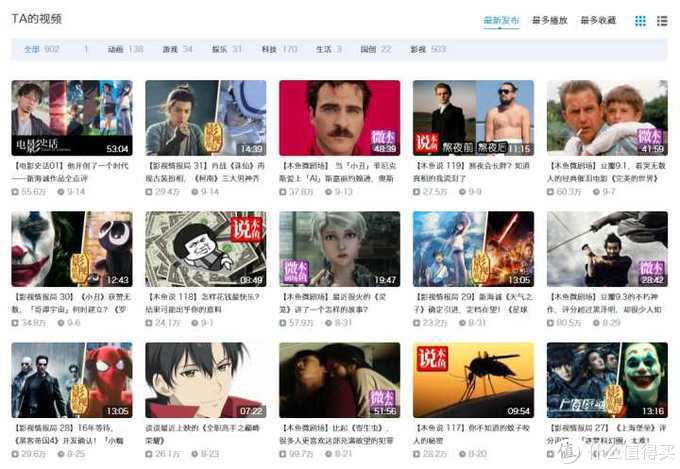Open title 【影视情报局 28】 video link
The width and height of the screenshot is (680, 469).
68,434
